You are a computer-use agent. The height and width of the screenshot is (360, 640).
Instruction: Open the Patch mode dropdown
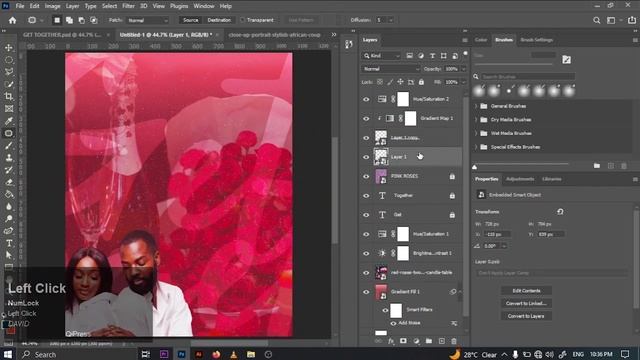tap(147, 20)
